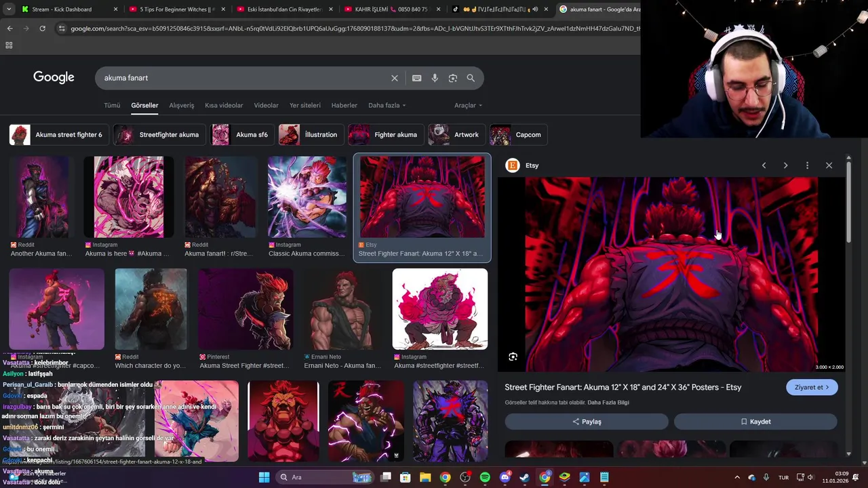Switch to the Kısa videolar tab

click(224, 105)
